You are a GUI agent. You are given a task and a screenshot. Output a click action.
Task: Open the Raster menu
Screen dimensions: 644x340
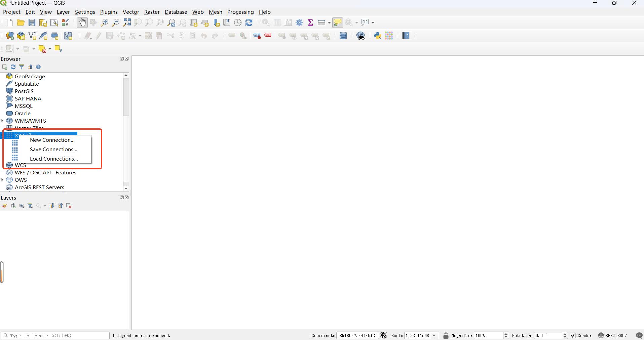152,12
